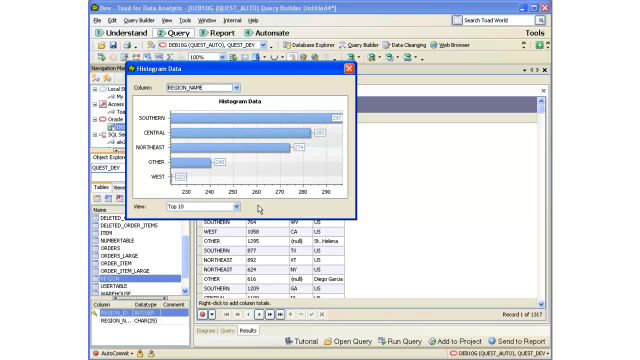Click the NORTHEAST histogram bar
This screenshot has width=640, height=360.
click(x=231, y=147)
